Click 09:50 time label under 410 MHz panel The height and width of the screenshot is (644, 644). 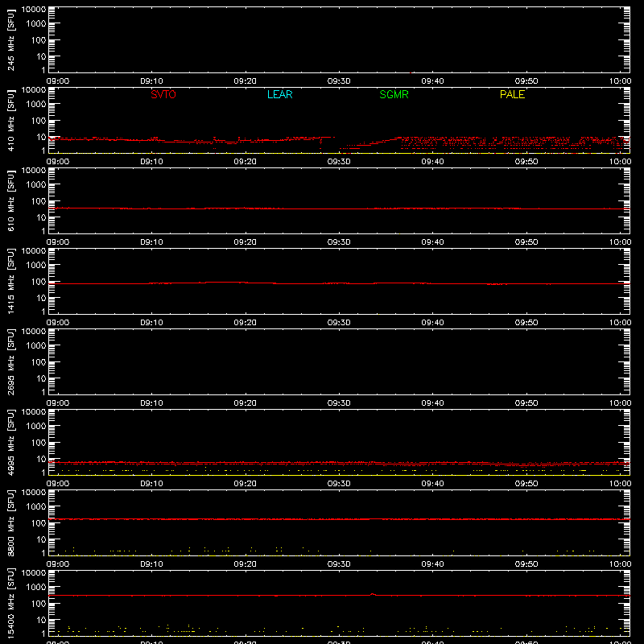click(x=526, y=162)
